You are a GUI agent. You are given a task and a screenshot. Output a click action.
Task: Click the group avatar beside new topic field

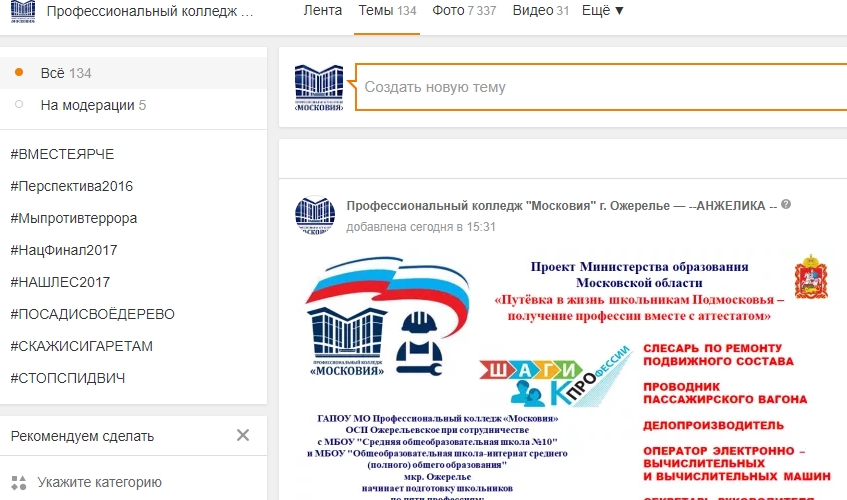pos(318,87)
